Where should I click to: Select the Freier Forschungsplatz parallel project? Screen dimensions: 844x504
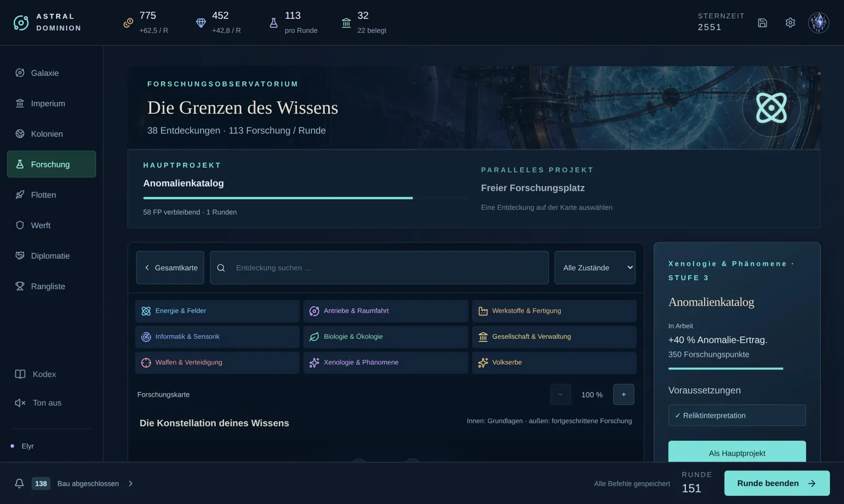[x=533, y=188]
